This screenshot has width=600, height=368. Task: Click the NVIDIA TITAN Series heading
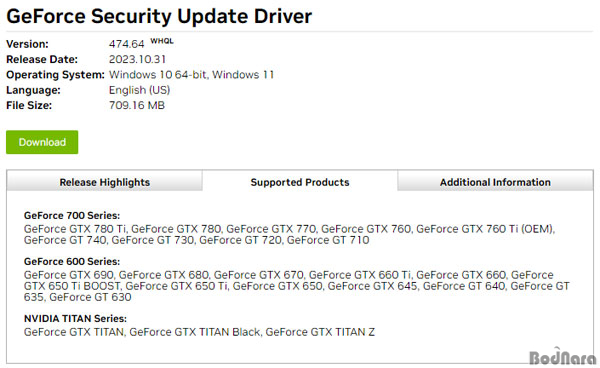(75, 318)
